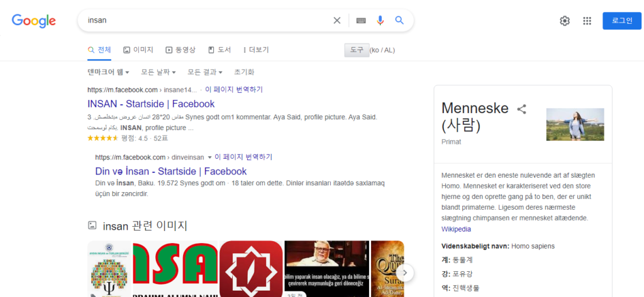The width and height of the screenshot is (644, 297).
Task: Click inside the search input field
Action: (208, 20)
